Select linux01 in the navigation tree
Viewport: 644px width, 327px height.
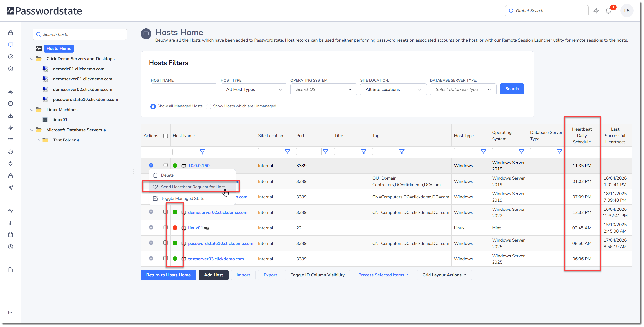(60, 120)
